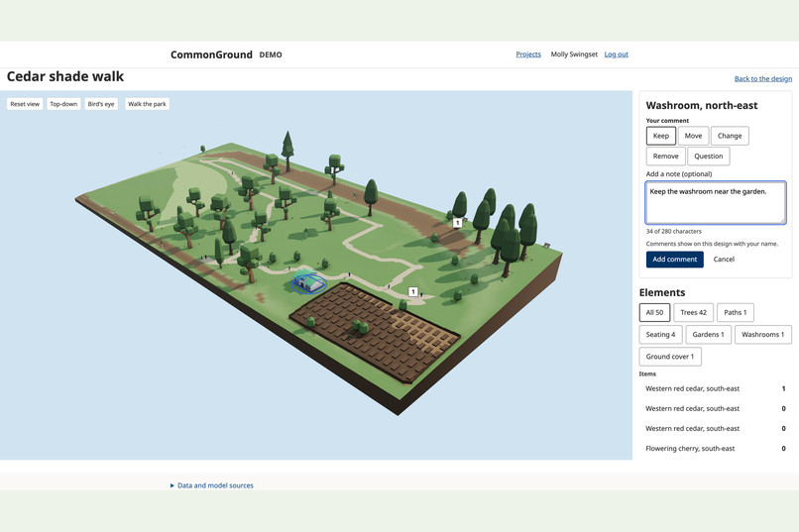Cancel the comment form
799x532 pixels.
(x=724, y=260)
